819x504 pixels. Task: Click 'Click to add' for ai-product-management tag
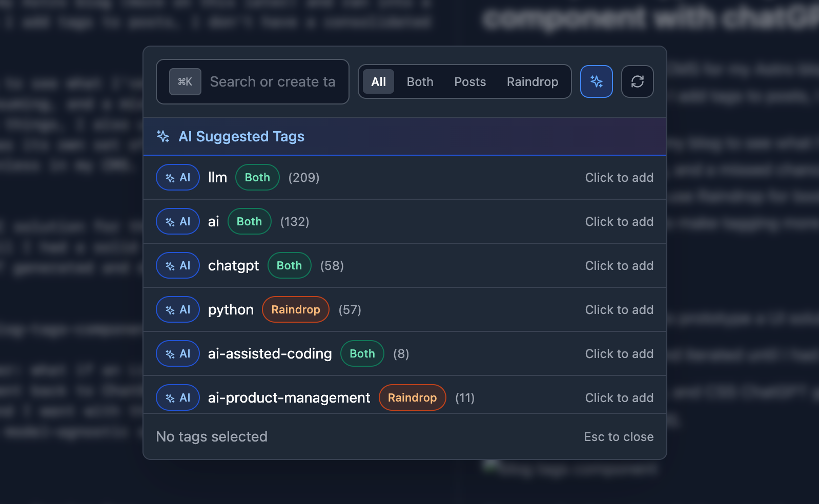pos(619,397)
